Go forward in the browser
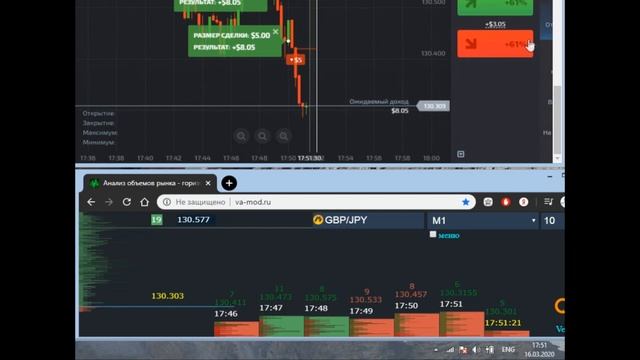This screenshot has width=640, height=360. 109,202
